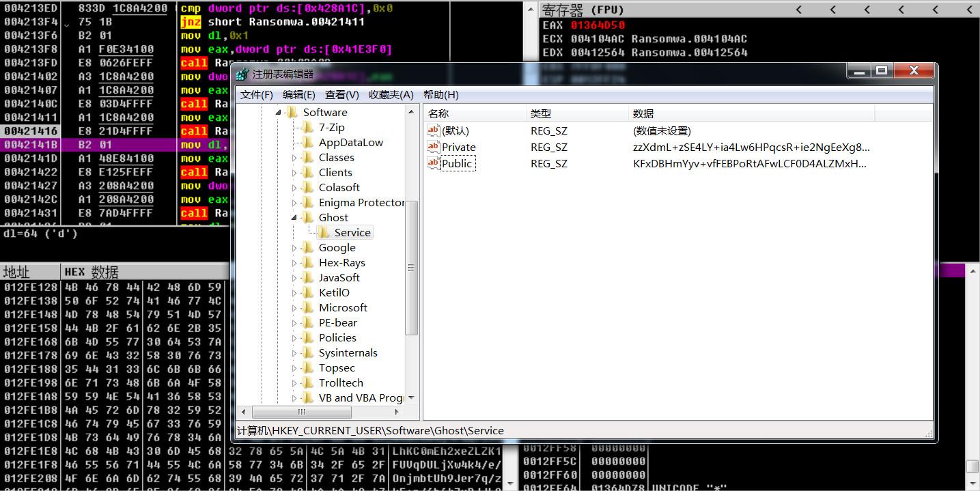Expand the Google registry key

[294, 248]
